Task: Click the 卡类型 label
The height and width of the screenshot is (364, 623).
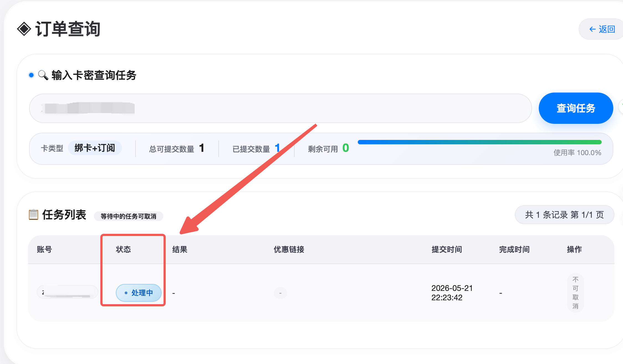Action: click(52, 148)
